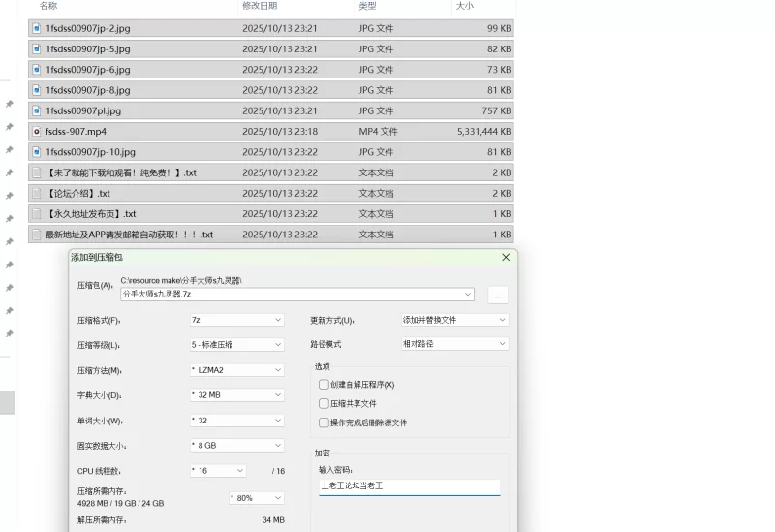Click the browse "..." button for archive path
Screen dimensions: 775x532
click(x=497, y=295)
